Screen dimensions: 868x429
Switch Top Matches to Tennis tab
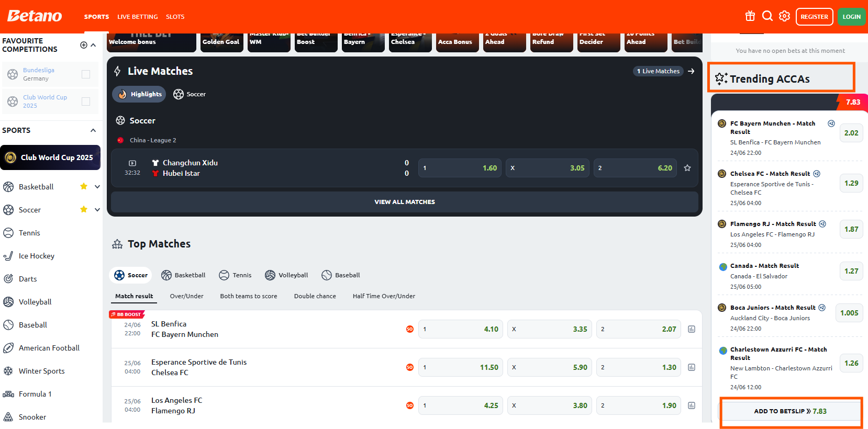click(x=235, y=275)
